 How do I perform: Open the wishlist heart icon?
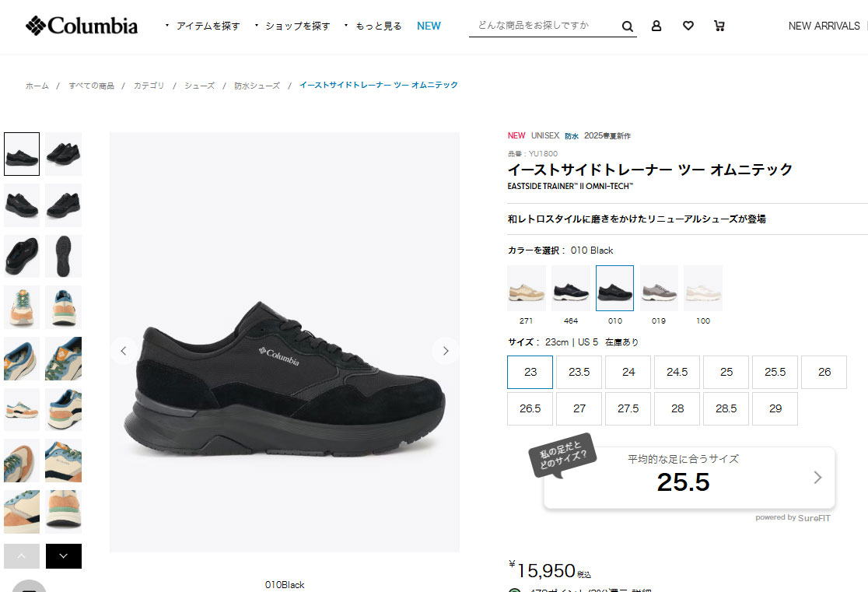(x=688, y=26)
